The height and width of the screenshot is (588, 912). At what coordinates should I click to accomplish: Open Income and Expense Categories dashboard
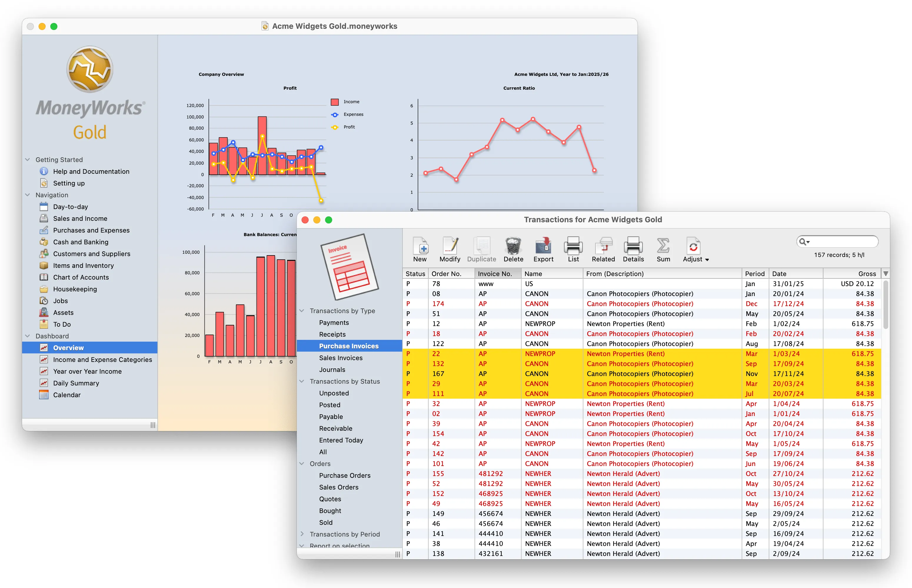click(102, 360)
